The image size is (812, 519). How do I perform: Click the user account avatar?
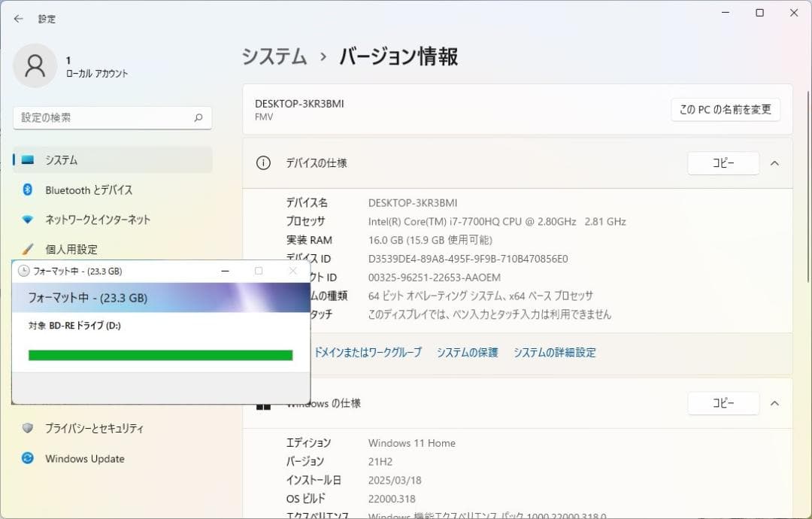pos(35,66)
